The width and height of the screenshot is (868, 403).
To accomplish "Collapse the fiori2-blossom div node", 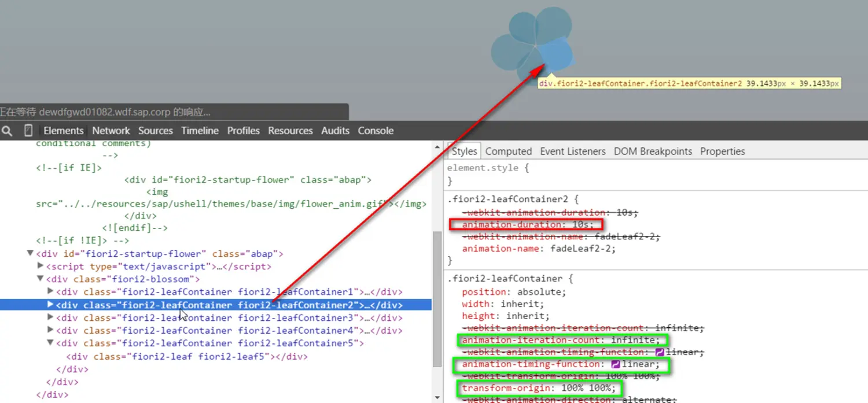I will (40, 279).
